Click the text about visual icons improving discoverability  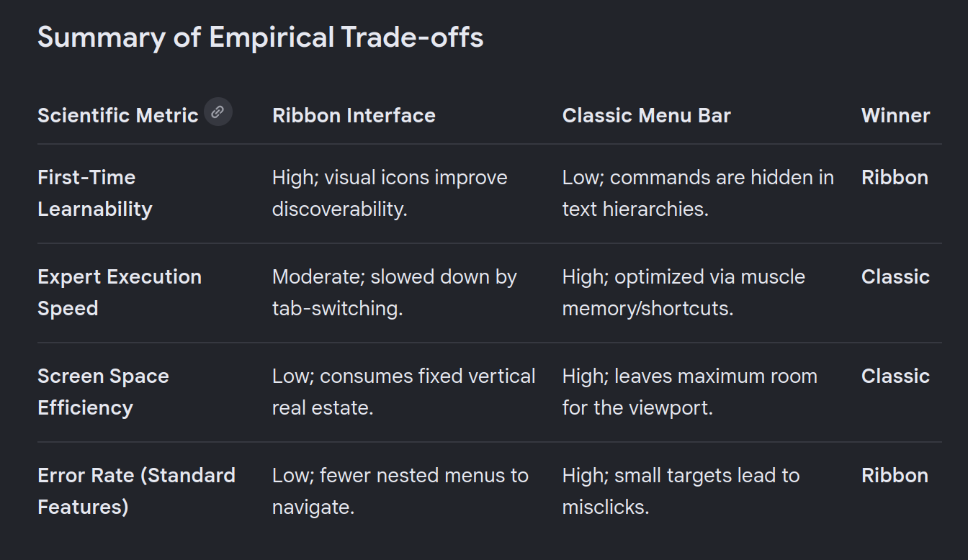point(390,193)
